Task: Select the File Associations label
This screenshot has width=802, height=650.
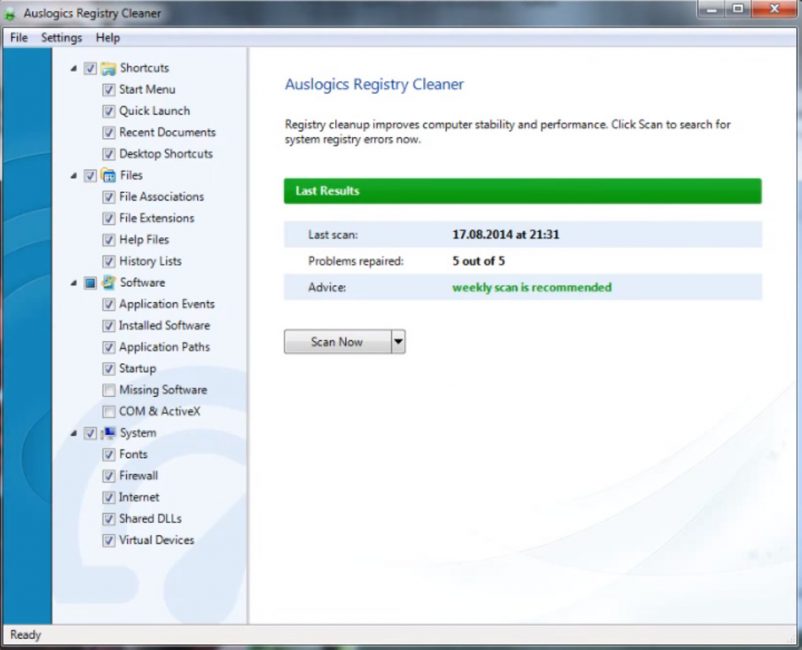Action: 162,197
